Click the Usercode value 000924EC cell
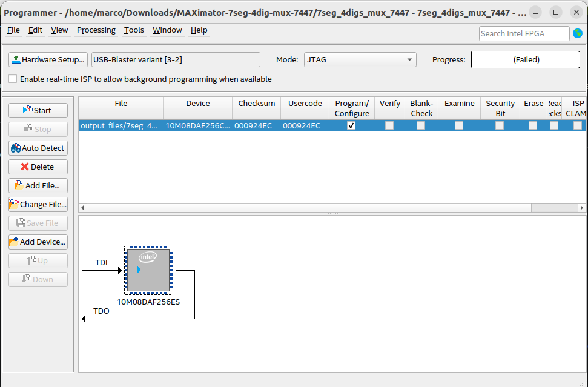 coord(305,125)
